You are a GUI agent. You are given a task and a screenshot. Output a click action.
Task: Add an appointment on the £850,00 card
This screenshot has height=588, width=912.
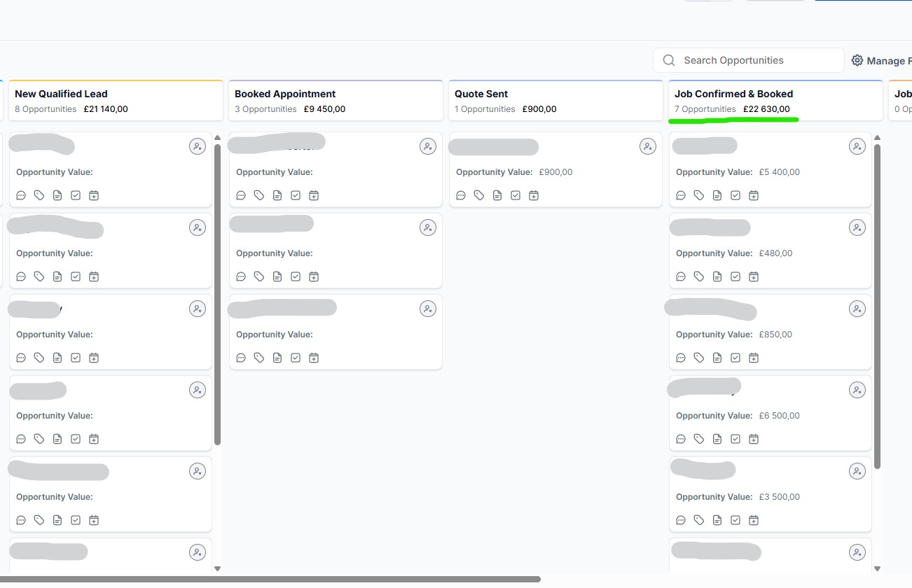point(753,357)
